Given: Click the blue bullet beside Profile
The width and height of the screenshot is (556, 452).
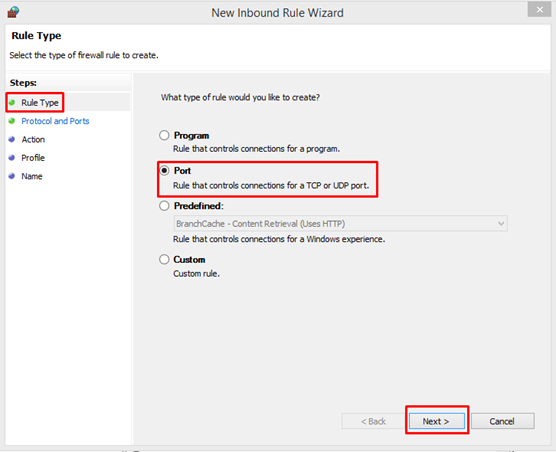Looking at the screenshot, I should pos(12,158).
